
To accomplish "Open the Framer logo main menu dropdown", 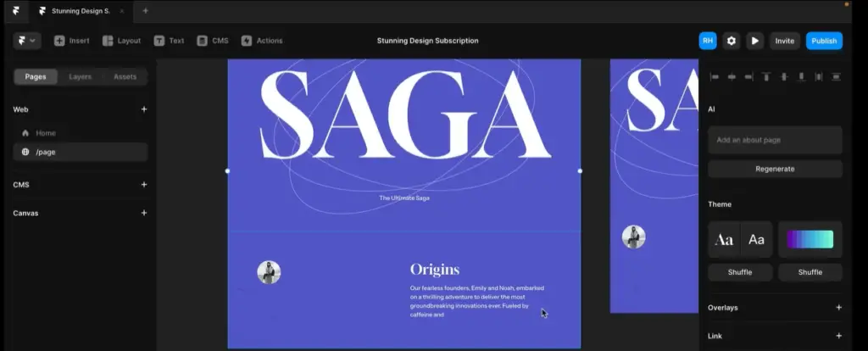I will [x=26, y=41].
